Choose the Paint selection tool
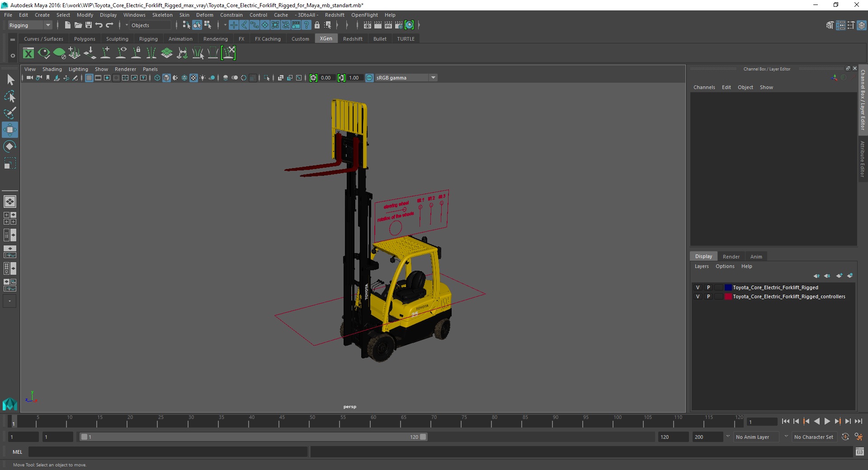Image resolution: width=868 pixels, height=470 pixels. [10, 113]
